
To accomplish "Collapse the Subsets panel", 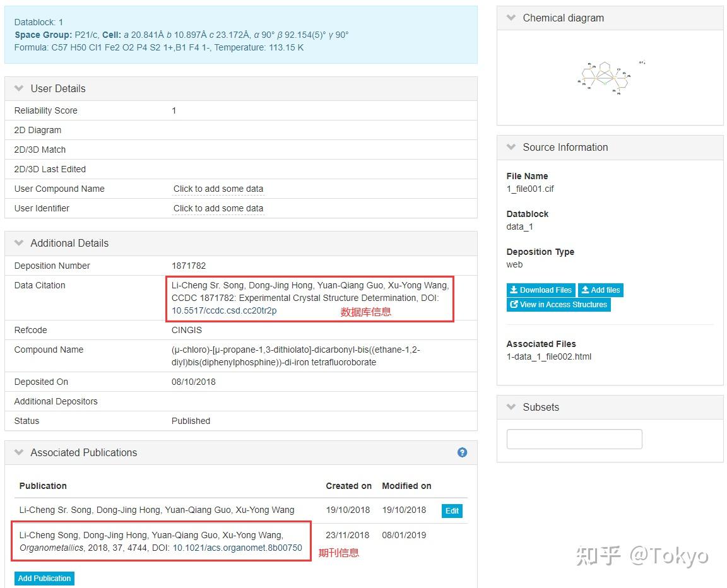I will (x=511, y=407).
